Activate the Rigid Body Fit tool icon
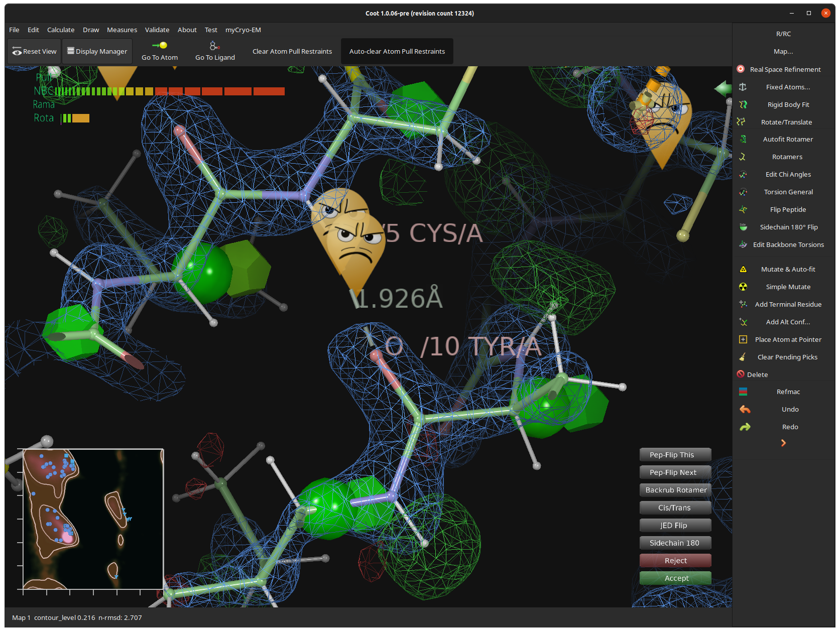Image resolution: width=840 pixels, height=632 pixels. (743, 104)
